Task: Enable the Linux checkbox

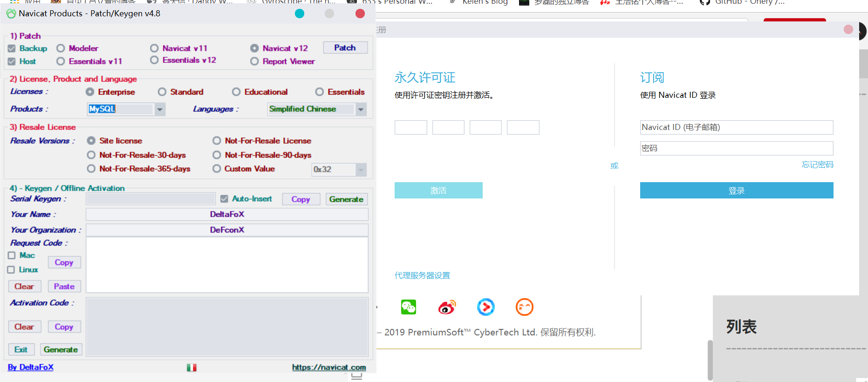Action: pos(11,270)
